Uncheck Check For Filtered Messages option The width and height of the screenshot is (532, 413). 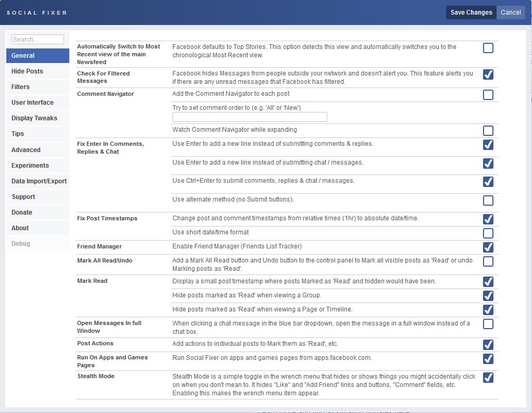click(x=488, y=74)
